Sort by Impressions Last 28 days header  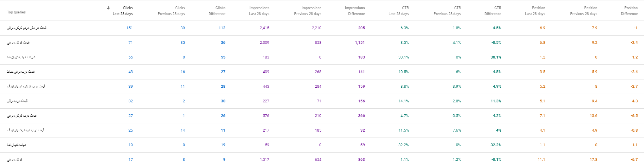click(x=259, y=11)
